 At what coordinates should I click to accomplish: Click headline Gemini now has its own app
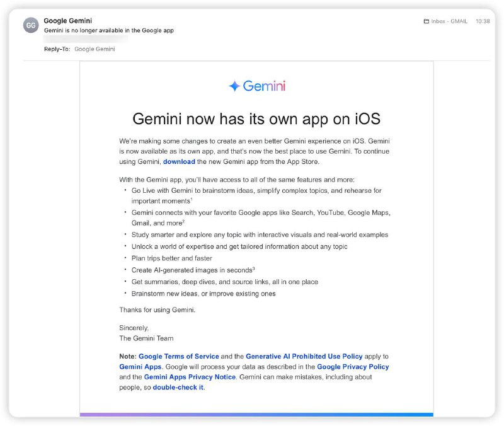click(x=256, y=119)
